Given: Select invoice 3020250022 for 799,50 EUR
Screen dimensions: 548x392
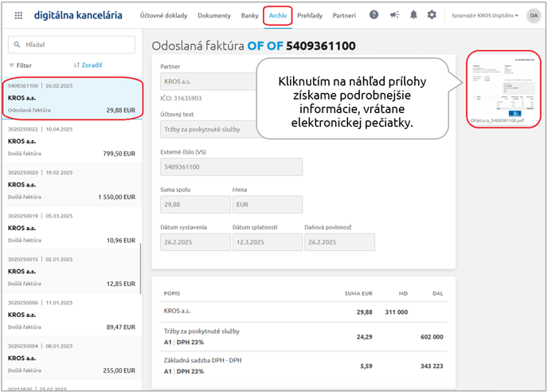Looking at the screenshot, I should pos(72,141).
